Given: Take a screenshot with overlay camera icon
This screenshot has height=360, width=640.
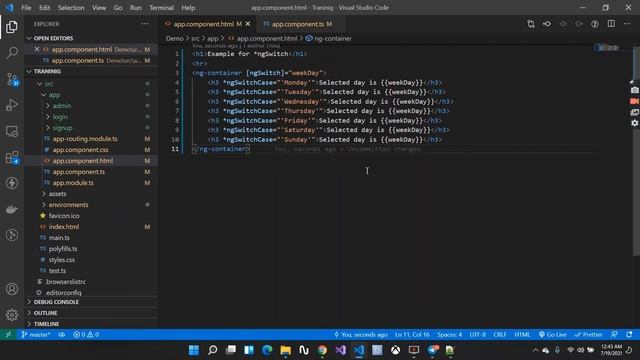Looking at the screenshot, I should tap(634, 90).
